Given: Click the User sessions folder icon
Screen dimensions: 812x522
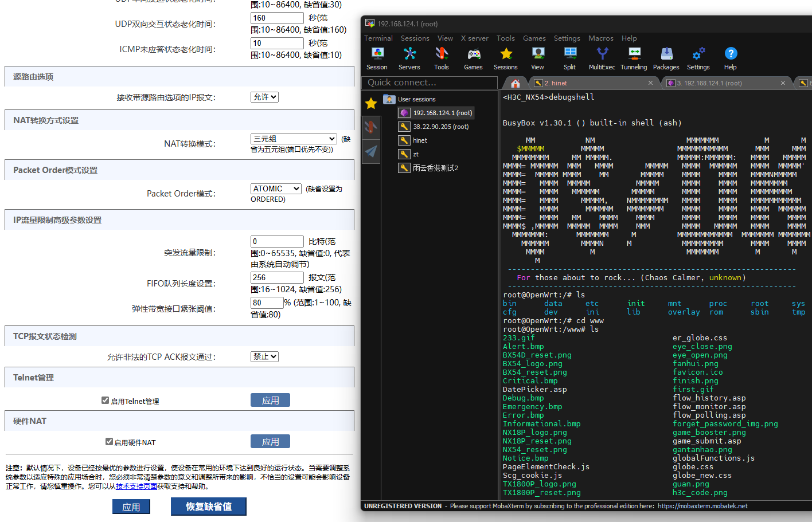Looking at the screenshot, I should pyautogui.click(x=389, y=99).
